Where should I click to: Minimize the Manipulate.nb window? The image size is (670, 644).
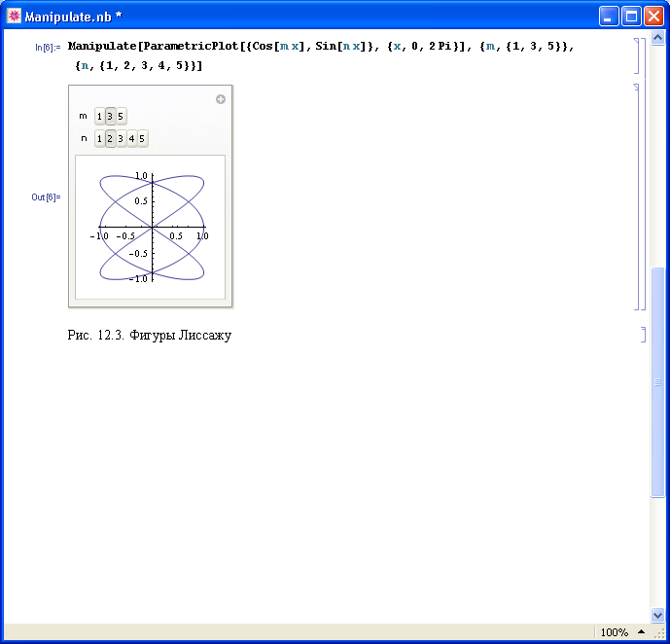tap(609, 17)
